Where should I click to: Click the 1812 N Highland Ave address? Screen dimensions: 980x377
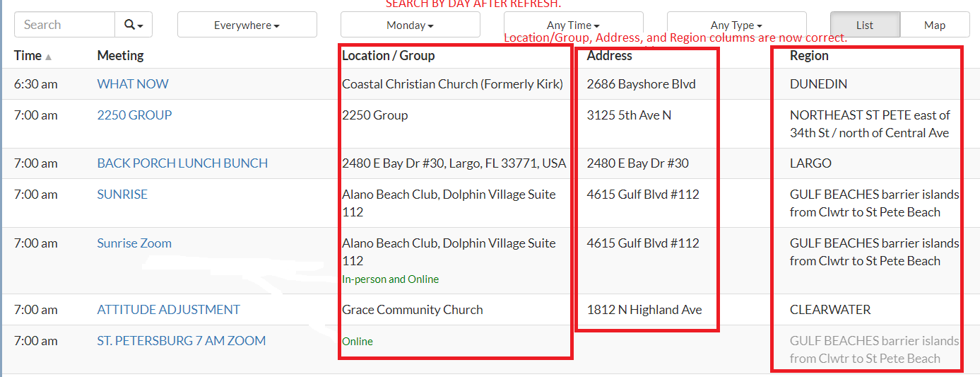click(644, 310)
